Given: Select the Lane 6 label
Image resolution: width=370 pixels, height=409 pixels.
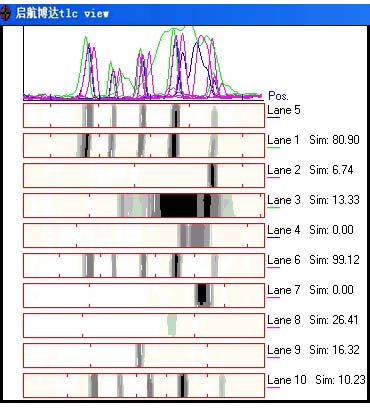Looking at the screenshot, I should tap(284, 260).
